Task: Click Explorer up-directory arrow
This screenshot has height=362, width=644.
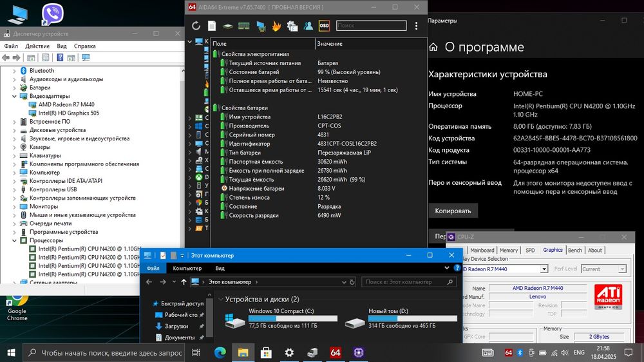Action: coord(184,282)
